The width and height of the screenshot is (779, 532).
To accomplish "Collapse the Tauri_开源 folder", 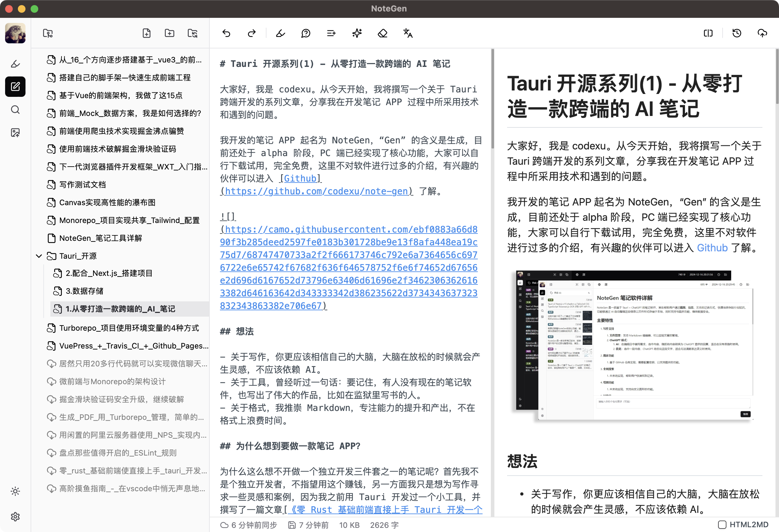I will 39,255.
